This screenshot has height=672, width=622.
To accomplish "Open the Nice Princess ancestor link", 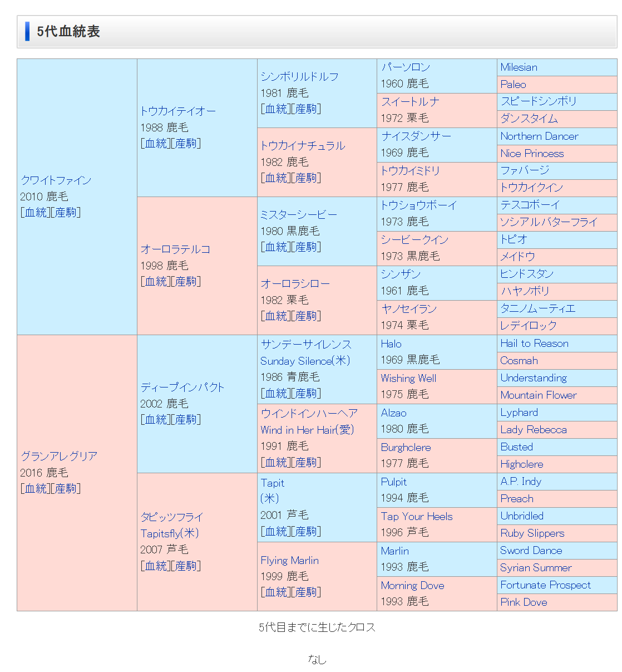I will coord(532,153).
